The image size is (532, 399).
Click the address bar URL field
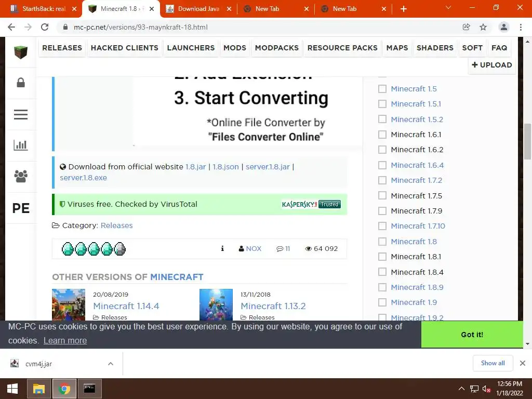(x=258, y=27)
